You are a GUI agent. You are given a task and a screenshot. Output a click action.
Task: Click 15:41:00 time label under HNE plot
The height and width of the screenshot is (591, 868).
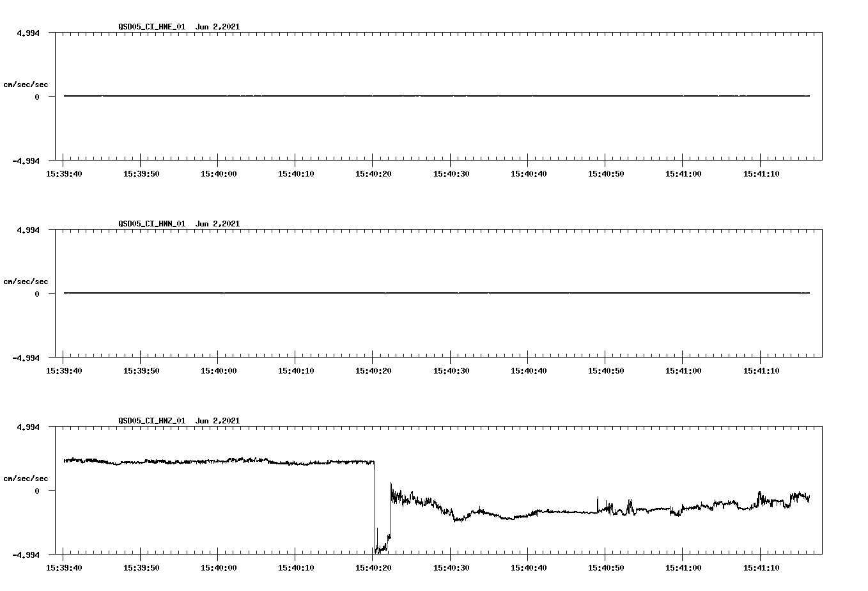[683, 173]
